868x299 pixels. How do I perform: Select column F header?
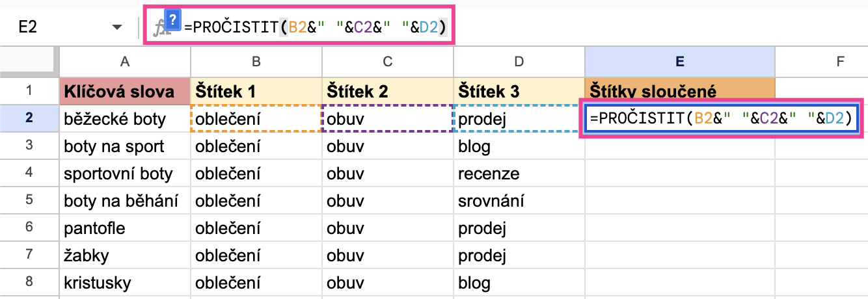pyautogui.click(x=822, y=62)
